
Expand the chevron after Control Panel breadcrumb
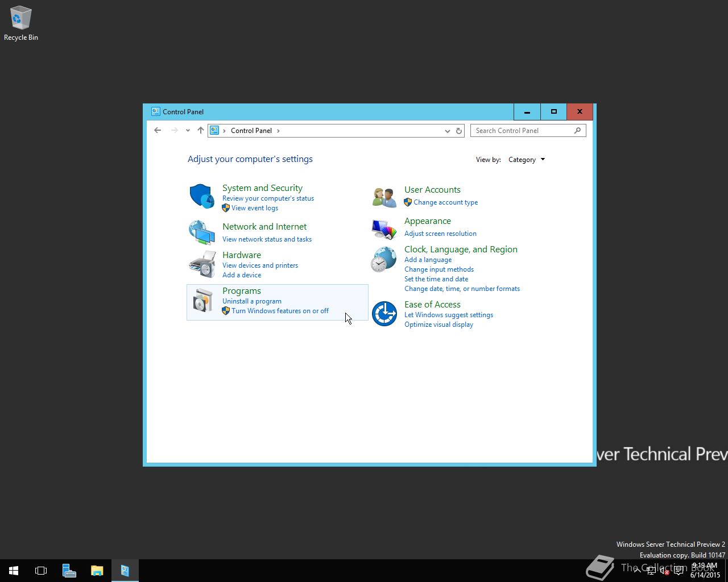pyautogui.click(x=278, y=131)
